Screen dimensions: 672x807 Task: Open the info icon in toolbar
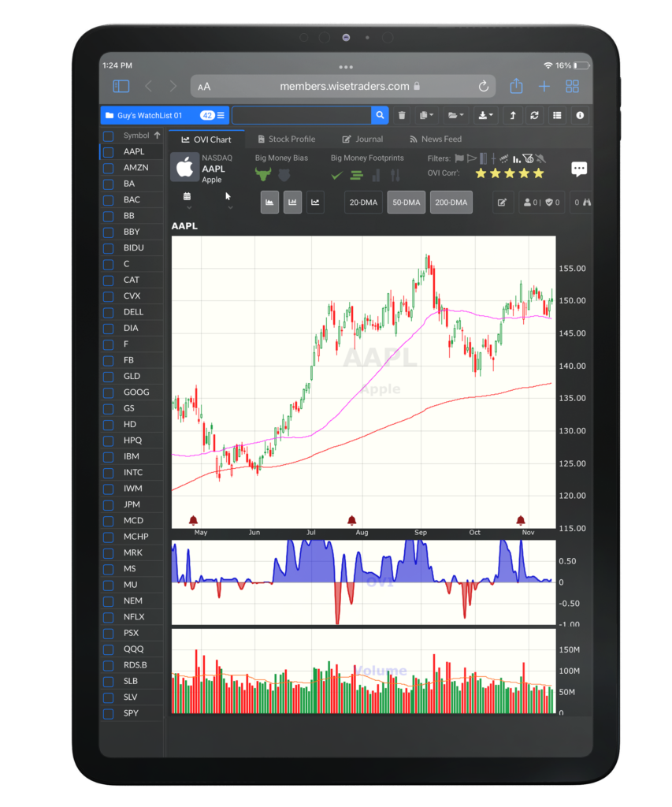(x=580, y=115)
